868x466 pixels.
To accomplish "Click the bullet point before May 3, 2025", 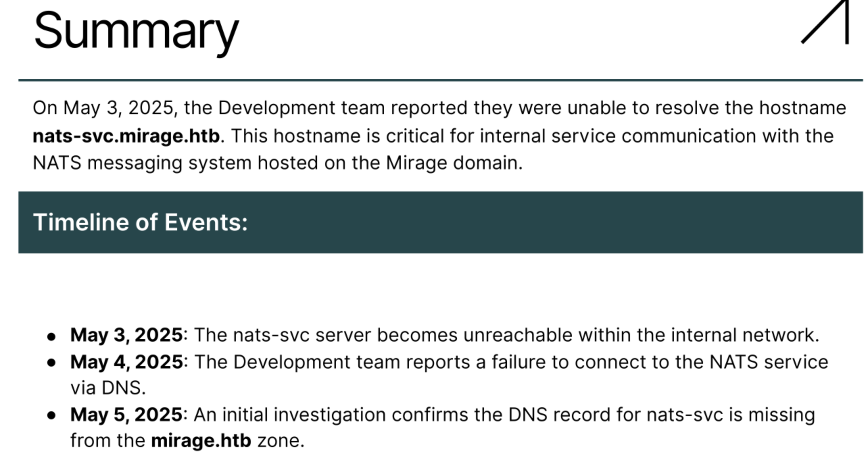I will pos(51,337).
